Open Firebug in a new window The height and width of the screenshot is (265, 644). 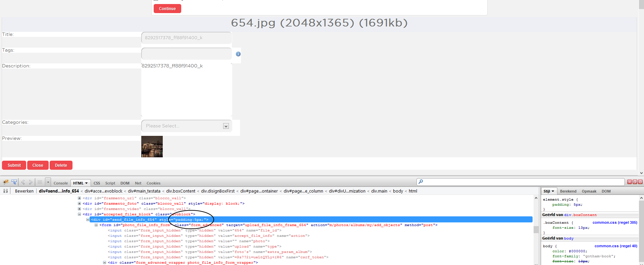click(635, 182)
